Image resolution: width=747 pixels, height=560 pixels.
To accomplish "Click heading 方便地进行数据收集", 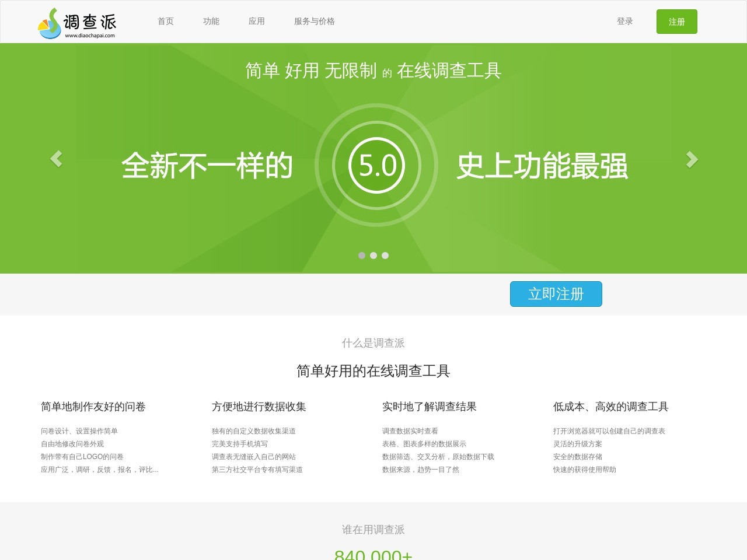I will (259, 407).
